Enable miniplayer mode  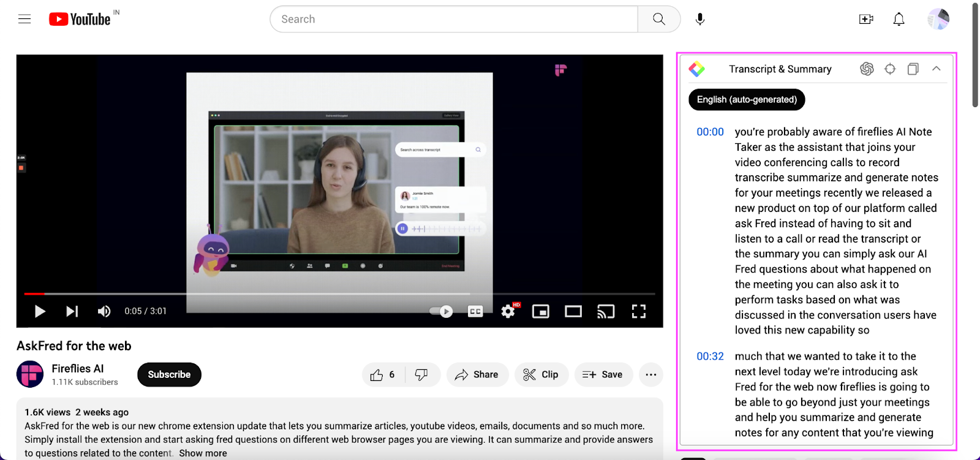click(541, 311)
